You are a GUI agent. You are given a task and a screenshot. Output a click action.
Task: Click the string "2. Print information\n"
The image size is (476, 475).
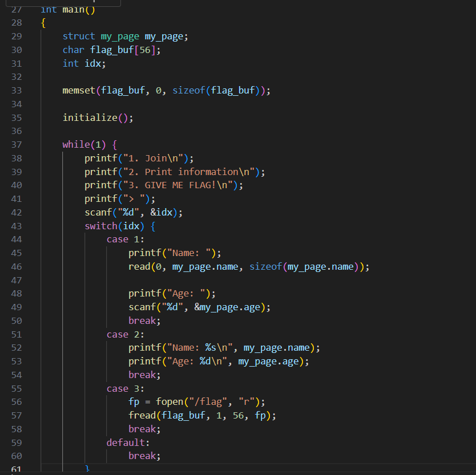(x=188, y=172)
